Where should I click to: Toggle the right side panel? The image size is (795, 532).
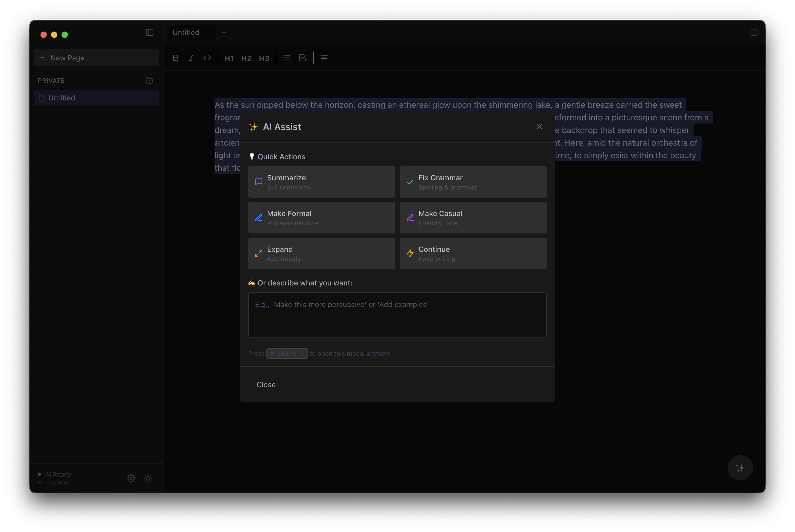point(754,33)
